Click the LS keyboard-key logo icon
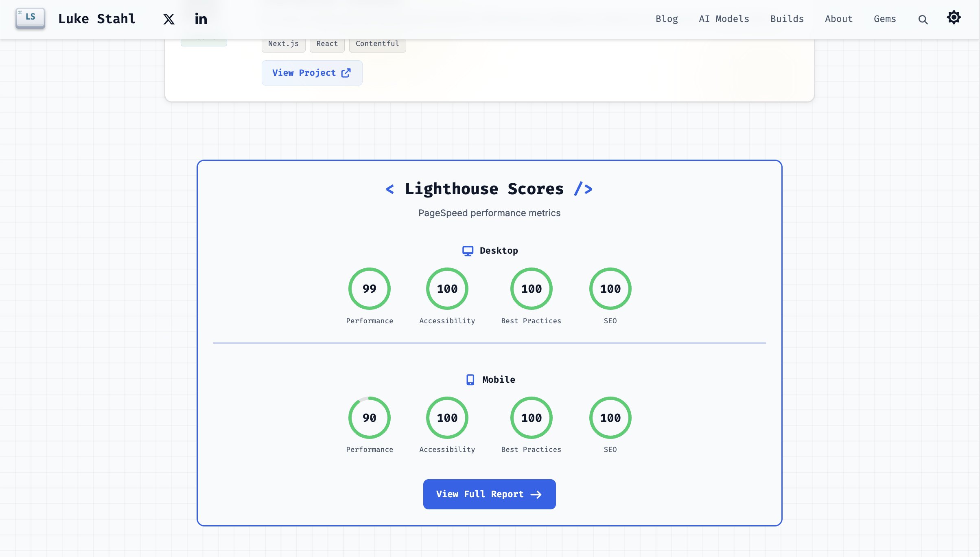The image size is (980, 557). (x=30, y=18)
